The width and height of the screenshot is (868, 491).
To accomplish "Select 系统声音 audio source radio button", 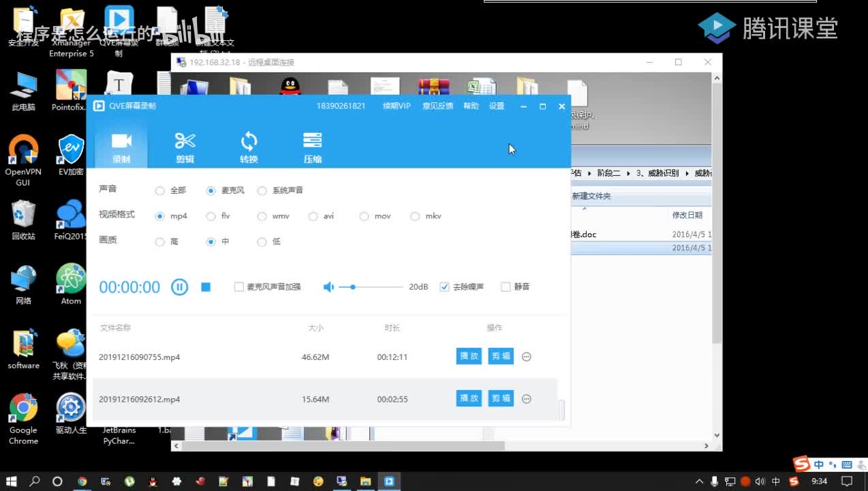I will [262, 191].
